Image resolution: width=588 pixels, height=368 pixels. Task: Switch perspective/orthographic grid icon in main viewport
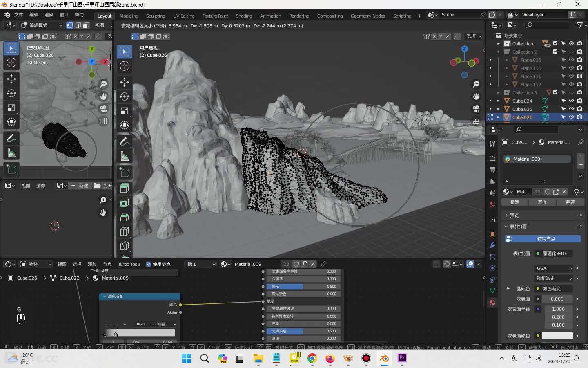point(476,121)
